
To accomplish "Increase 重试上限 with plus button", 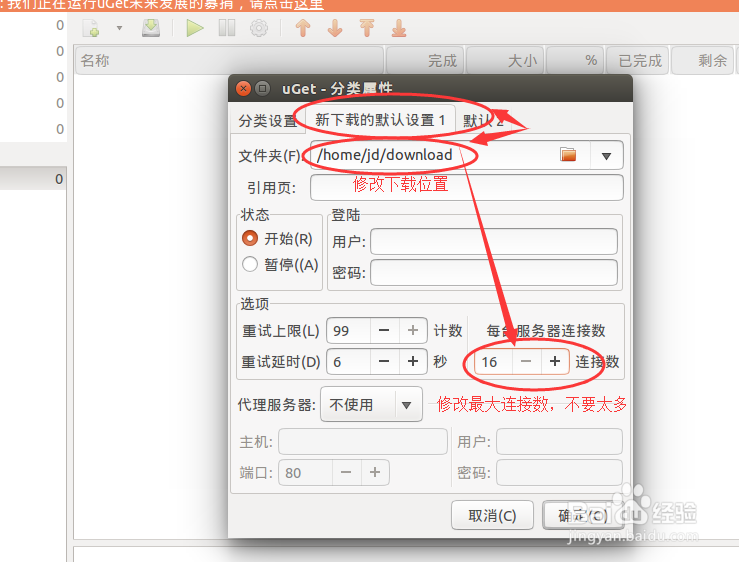I will tap(413, 331).
